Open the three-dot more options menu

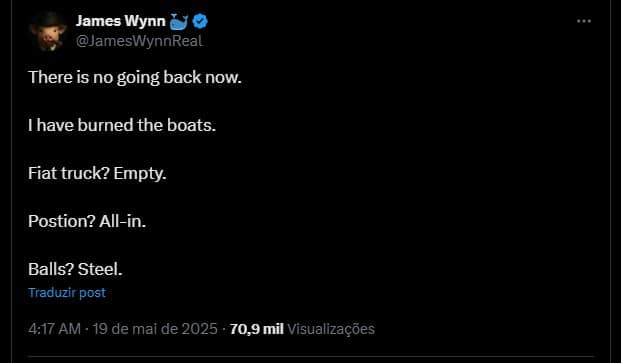pyautogui.click(x=584, y=21)
